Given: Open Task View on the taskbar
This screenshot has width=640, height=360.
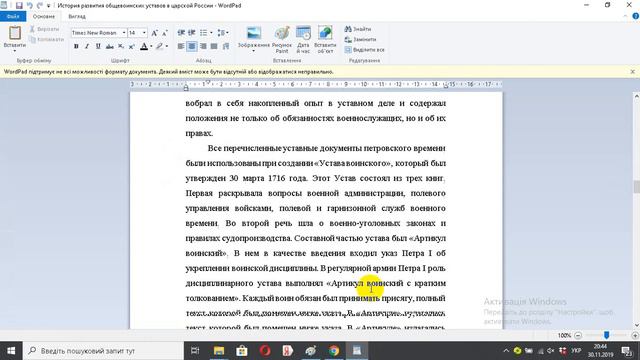Looking at the screenshot, I should click(196, 351).
